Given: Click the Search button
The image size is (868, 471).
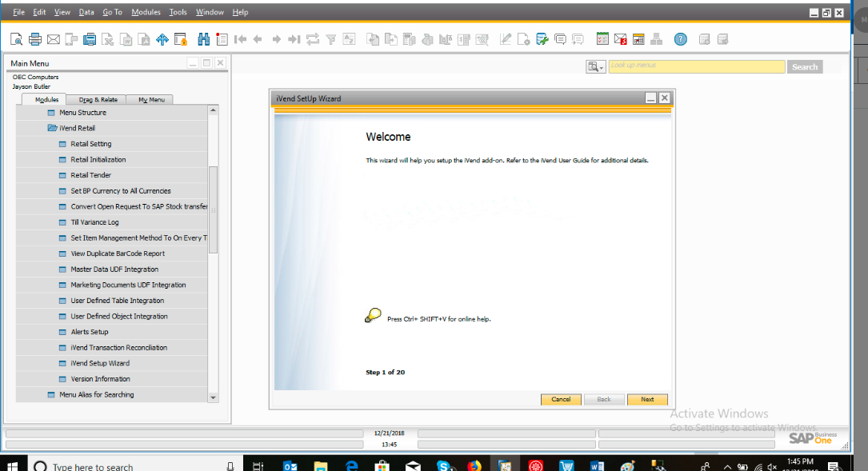Looking at the screenshot, I should (804, 67).
